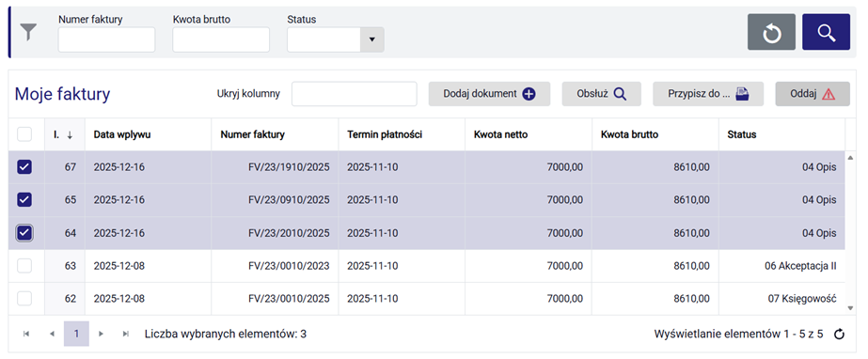Select invoice FV/23/0010/2023 cell
Viewport: 868px width, 359px height.
[x=275, y=266]
